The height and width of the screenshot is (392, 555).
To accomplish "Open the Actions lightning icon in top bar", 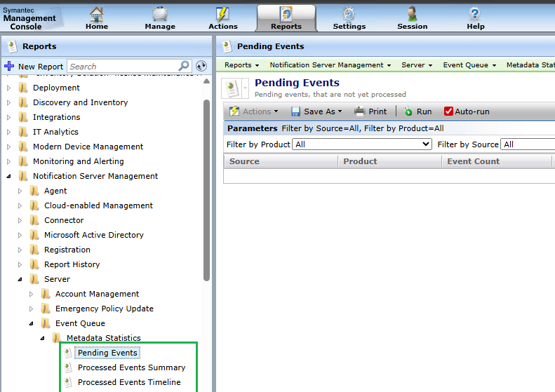I will 222,14.
